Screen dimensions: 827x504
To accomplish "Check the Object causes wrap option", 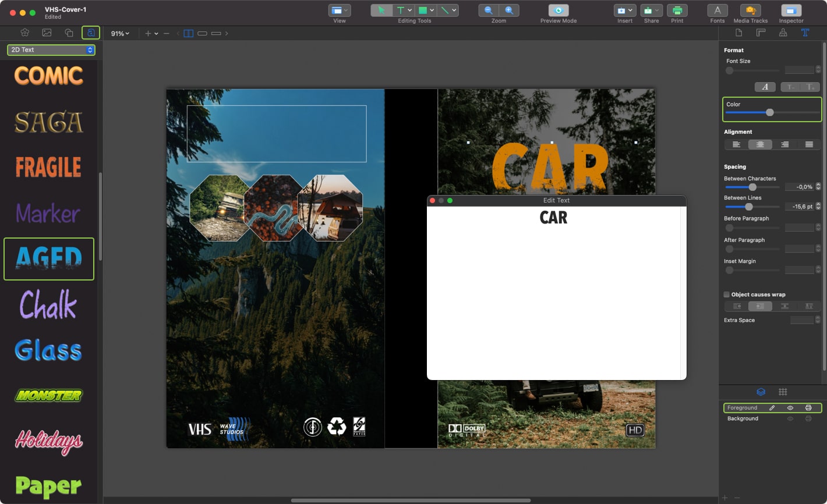I will (x=726, y=294).
